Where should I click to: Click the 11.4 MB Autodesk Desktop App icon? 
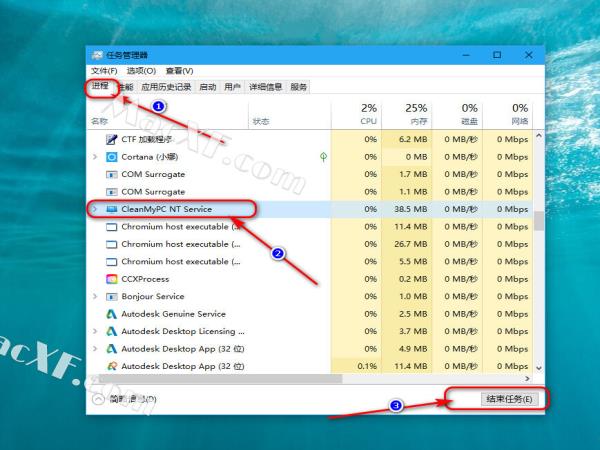[111, 366]
